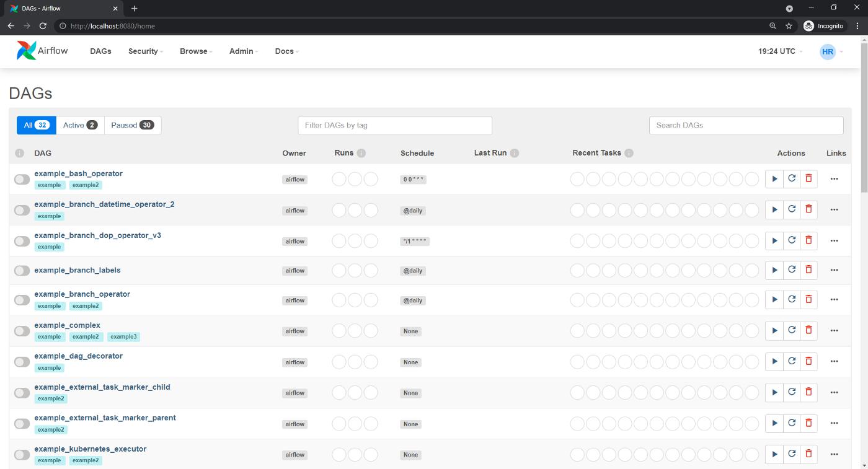The width and height of the screenshot is (868, 469).
Task: Refresh the example_complex DAG
Action: 792,330
